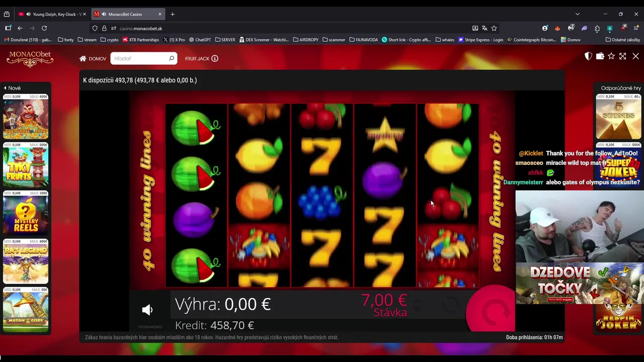Image resolution: width=644 pixels, height=362 pixels.
Task: Collapse the Nové games sidebar
Action: (x=12, y=88)
